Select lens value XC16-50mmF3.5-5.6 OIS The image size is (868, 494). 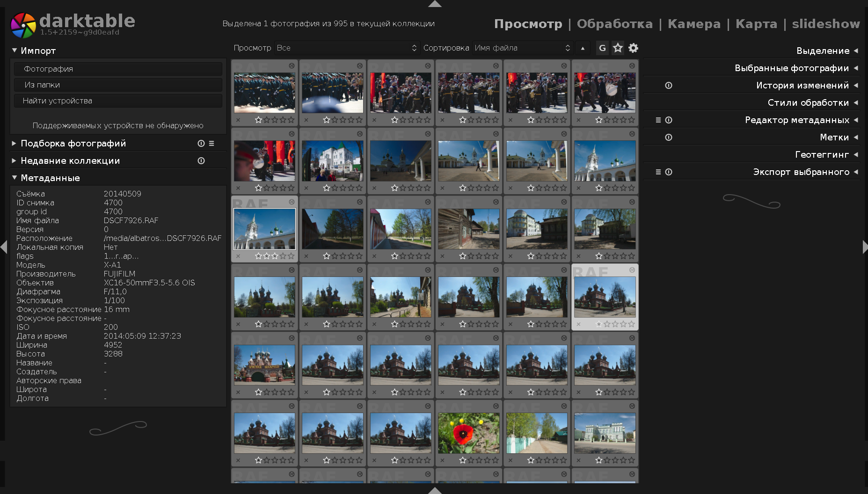pos(149,283)
